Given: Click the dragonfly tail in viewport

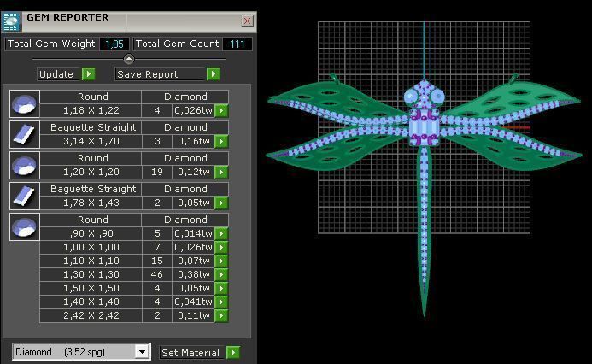Looking at the screenshot, I should click(425, 231).
